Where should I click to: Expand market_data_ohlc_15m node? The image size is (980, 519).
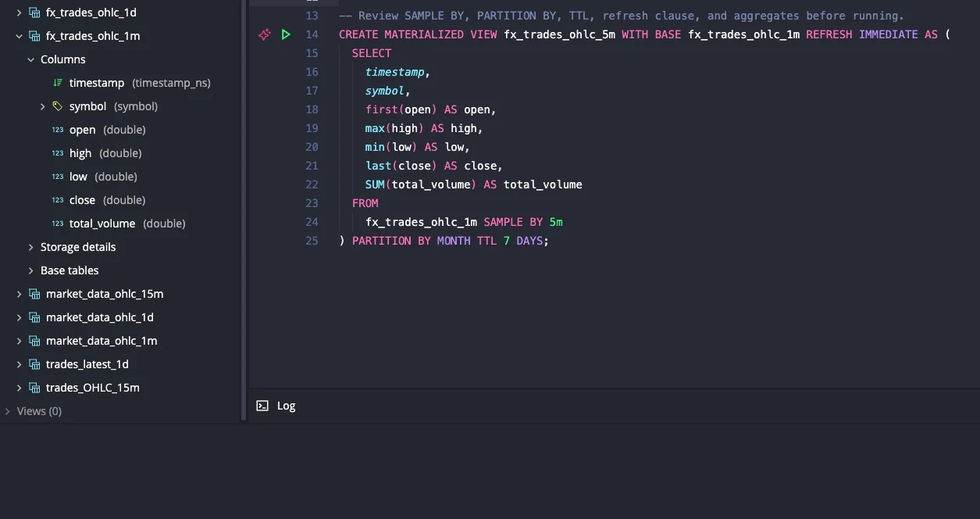[x=20, y=294]
